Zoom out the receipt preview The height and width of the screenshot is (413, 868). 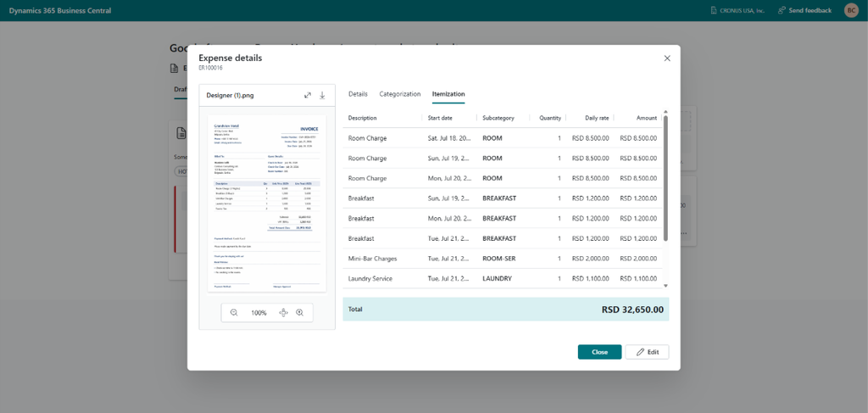click(234, 313)
